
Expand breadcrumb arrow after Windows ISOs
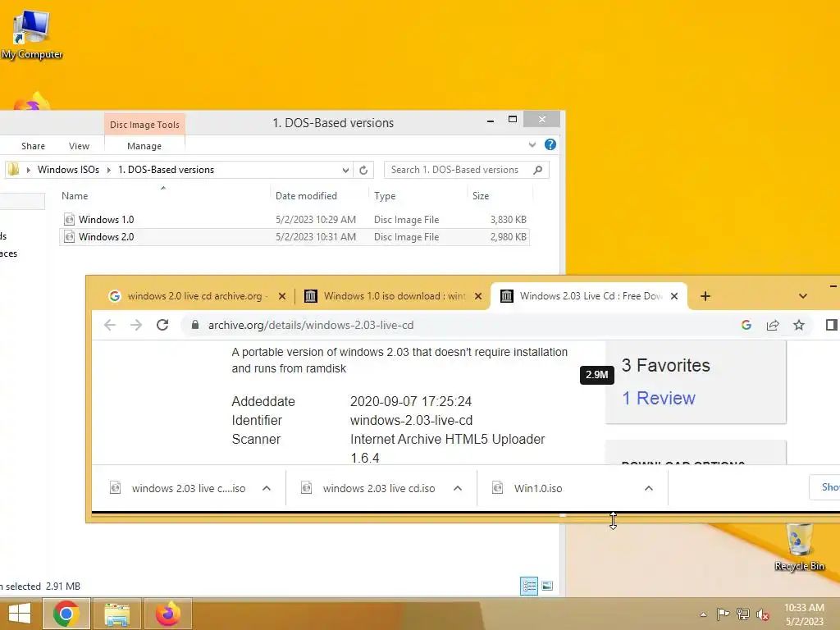point(109,170)
